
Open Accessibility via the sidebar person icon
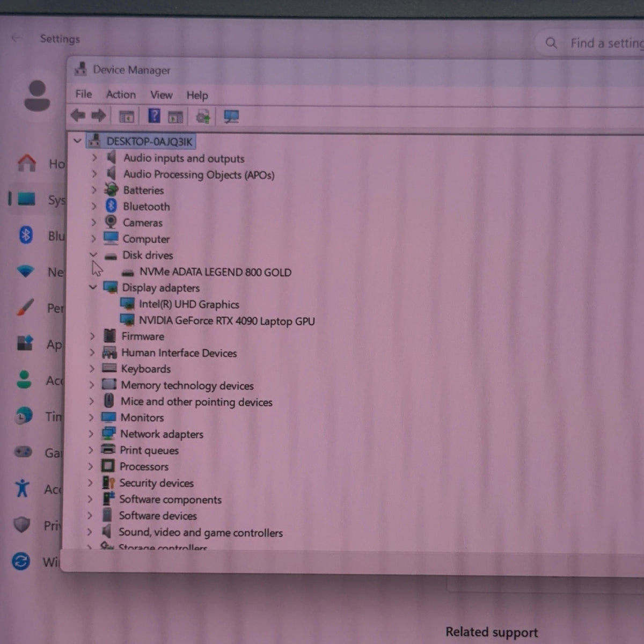[23, 488]
